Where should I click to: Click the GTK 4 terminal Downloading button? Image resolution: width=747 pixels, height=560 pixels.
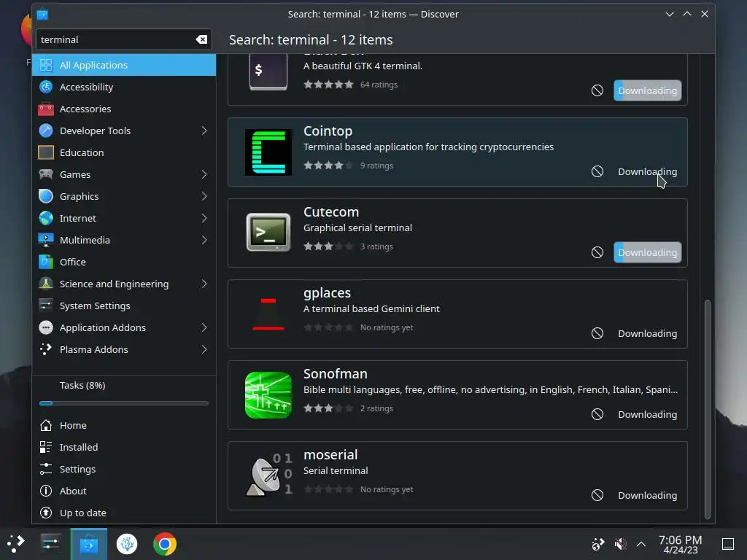click(648, 90)
